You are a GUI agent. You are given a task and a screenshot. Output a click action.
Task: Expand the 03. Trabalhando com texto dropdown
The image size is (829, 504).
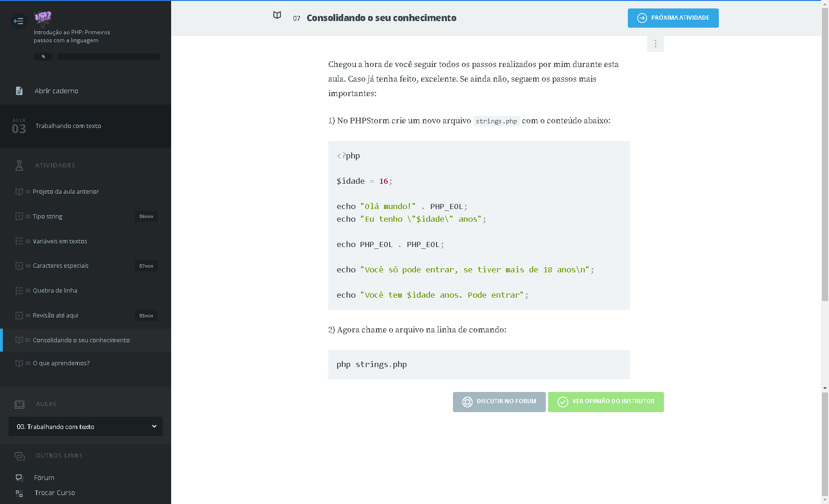coord(85,427)
